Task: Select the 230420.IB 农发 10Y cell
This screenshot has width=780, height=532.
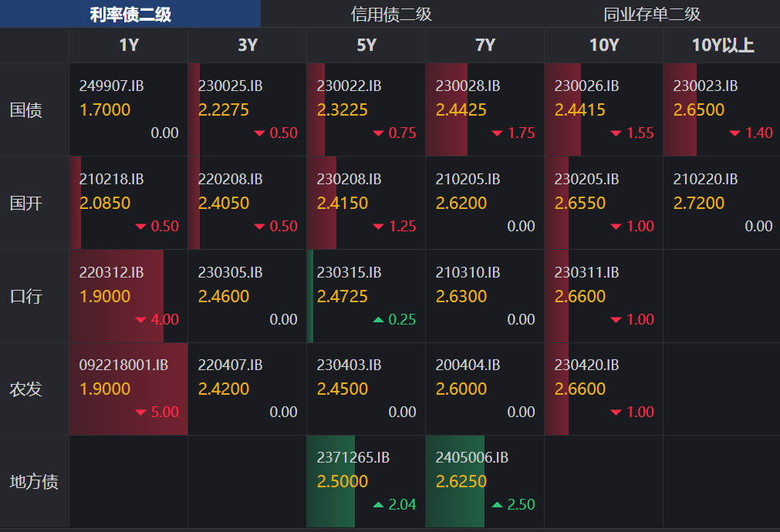Action: [603, 389]
